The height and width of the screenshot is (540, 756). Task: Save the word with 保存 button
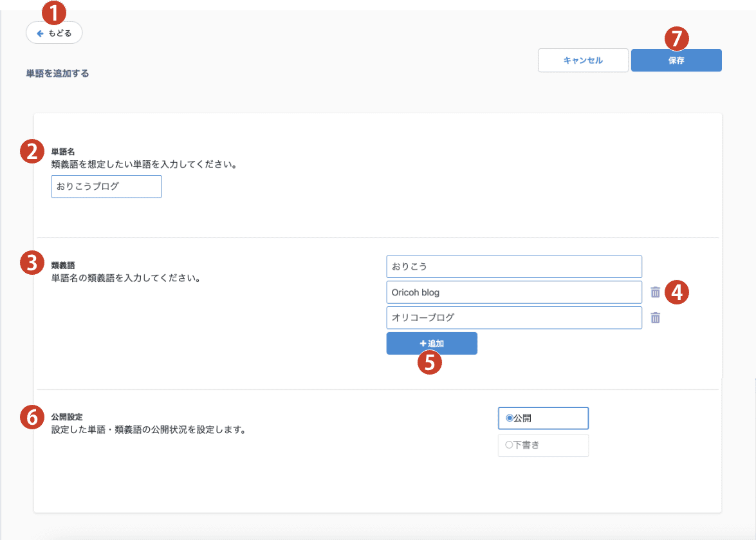click(676, 61)
